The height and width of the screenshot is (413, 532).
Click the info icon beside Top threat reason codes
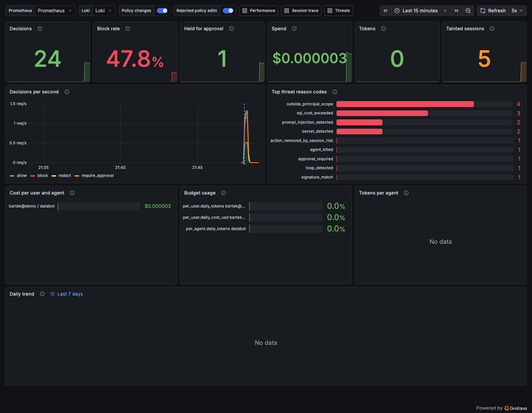335,92
